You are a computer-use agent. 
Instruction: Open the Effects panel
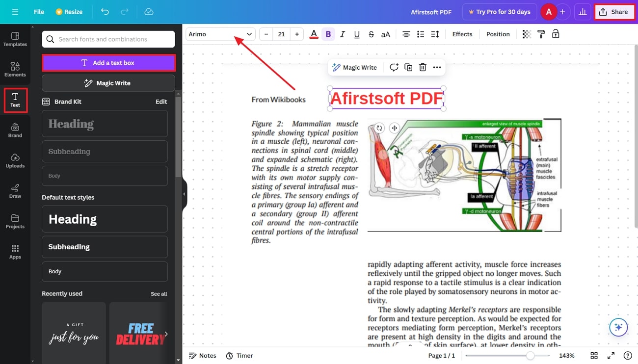[x=462, y=34]
